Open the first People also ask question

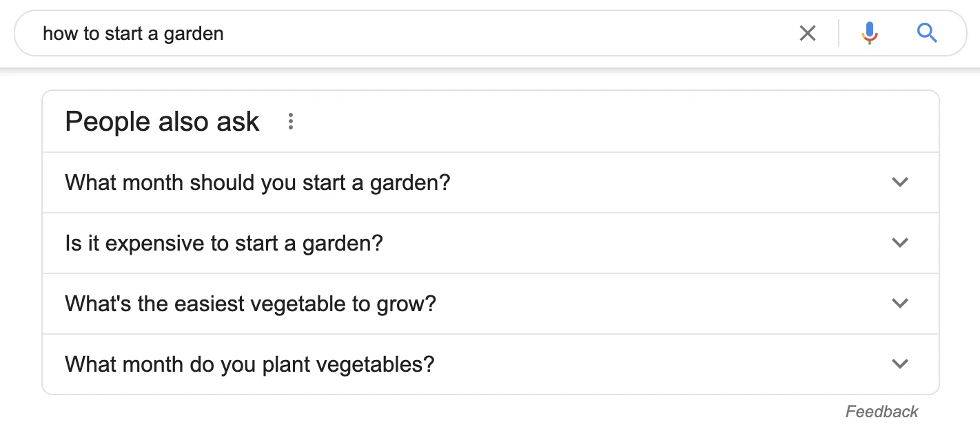coord(257,182)
